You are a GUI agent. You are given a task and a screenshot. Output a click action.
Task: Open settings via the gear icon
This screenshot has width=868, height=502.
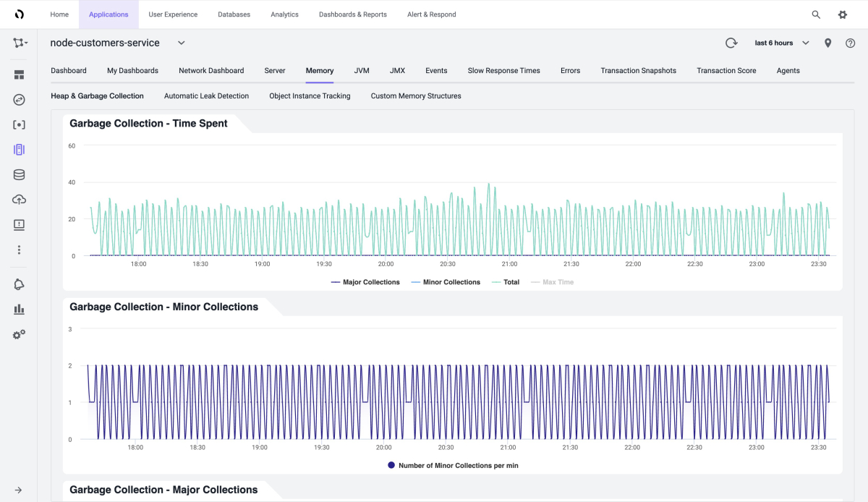click(x=842, y=14)
